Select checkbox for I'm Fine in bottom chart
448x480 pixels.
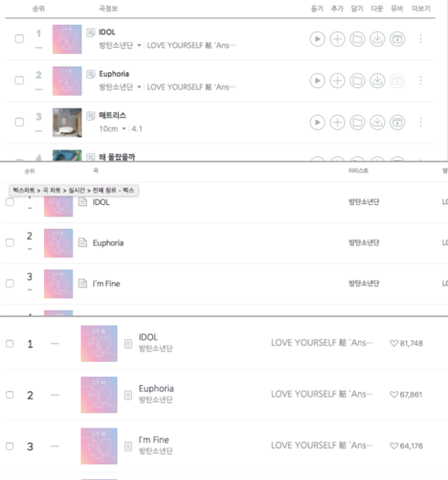tap(10, 446)
